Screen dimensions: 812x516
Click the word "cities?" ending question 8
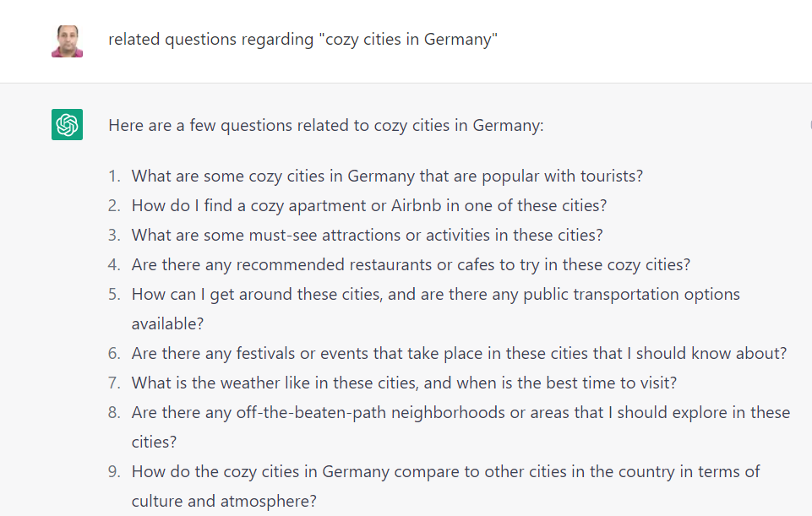(154, 442)
